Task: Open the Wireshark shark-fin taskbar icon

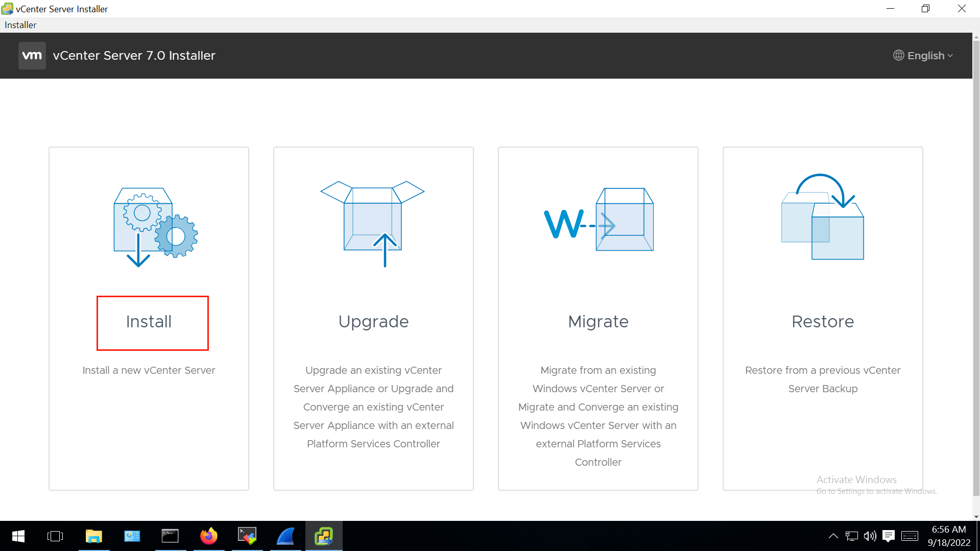Action: (x=285, y=536)
